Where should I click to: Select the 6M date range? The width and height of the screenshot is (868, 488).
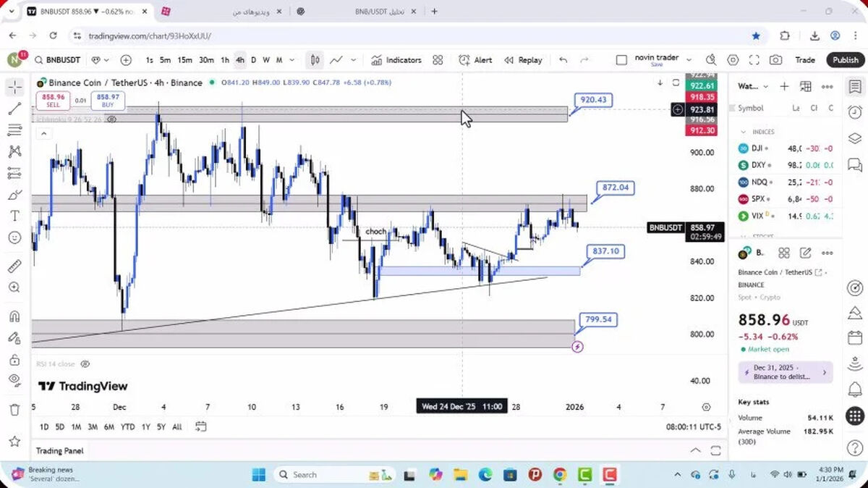(109, 427)
